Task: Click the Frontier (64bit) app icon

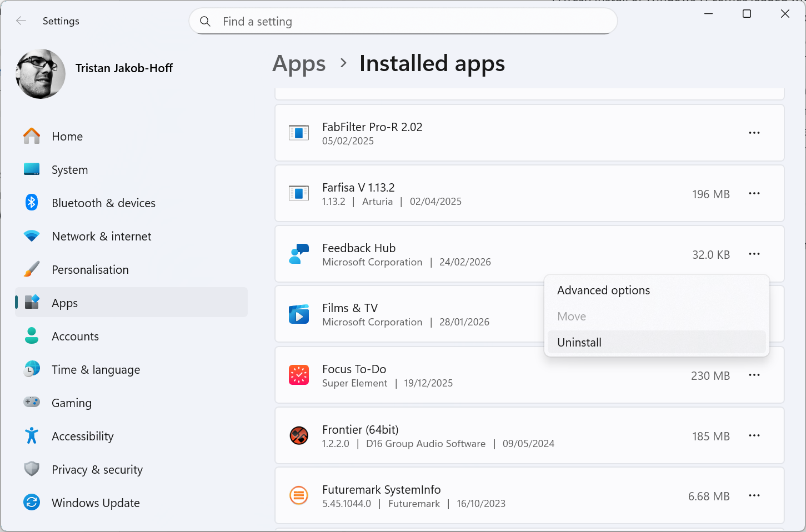Action: pos(299,436)
